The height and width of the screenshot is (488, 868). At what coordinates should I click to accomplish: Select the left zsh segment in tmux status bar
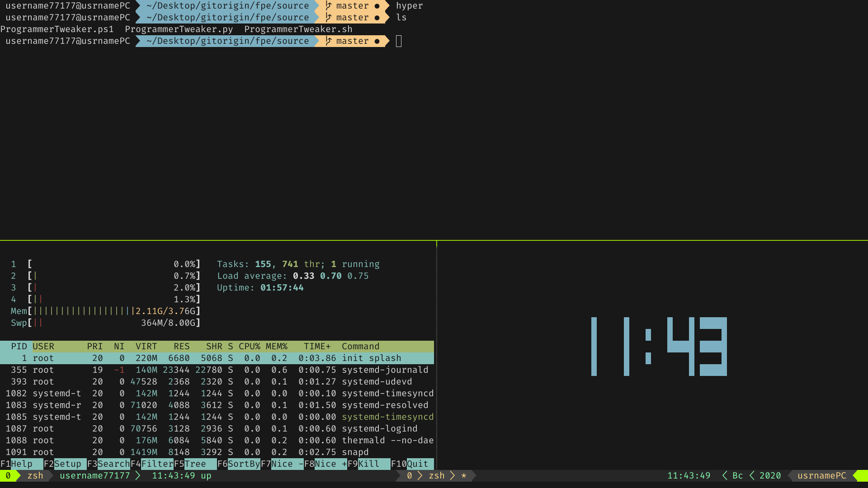35,476
